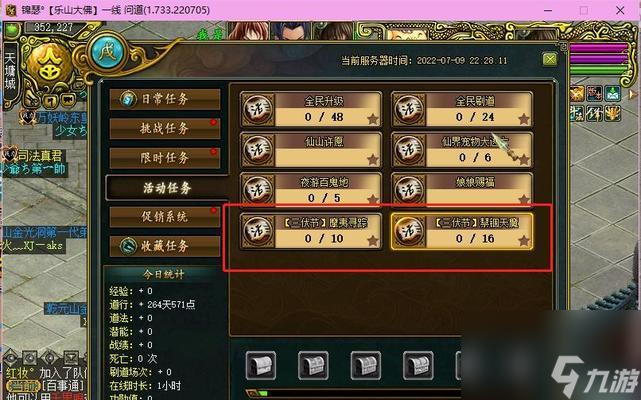The height and width of the screenshot is (400, 641).
Task: Click the round 戌 time orb
Action: 107,52
